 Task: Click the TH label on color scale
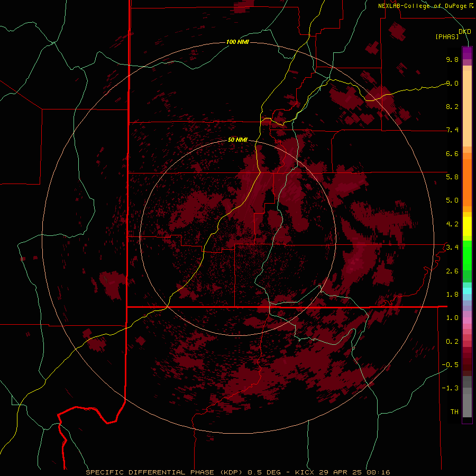click(454, 412)
